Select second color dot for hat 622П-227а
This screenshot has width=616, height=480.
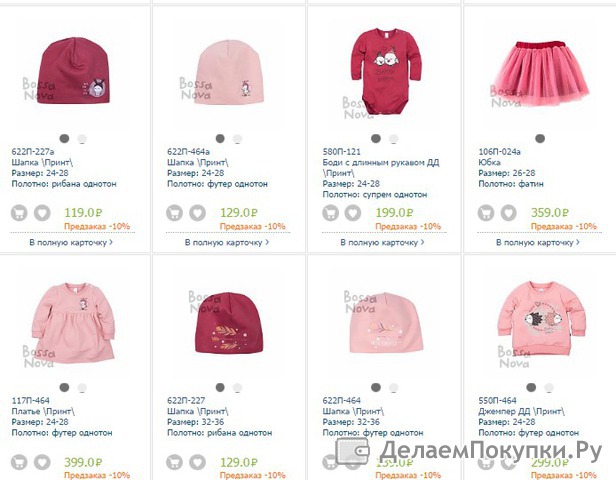point(82,139)
